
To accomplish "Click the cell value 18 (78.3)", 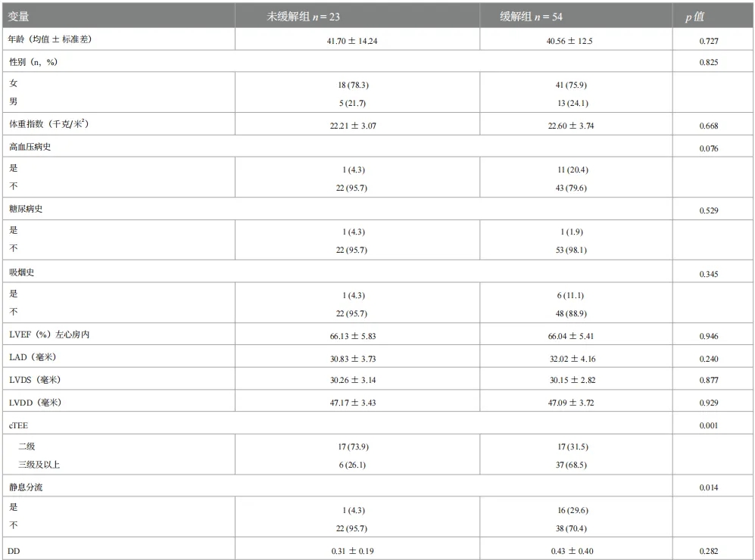I will (352, 84).
